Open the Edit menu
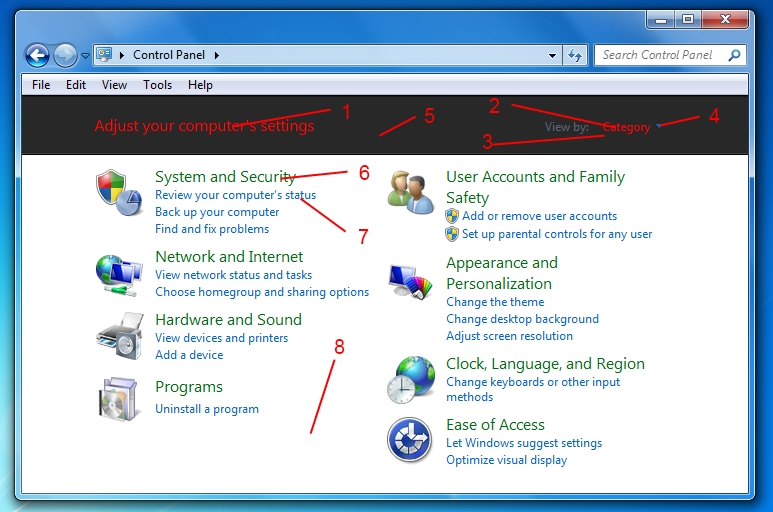The height and width of the screenshot is (512, 773). coord(76,85)
